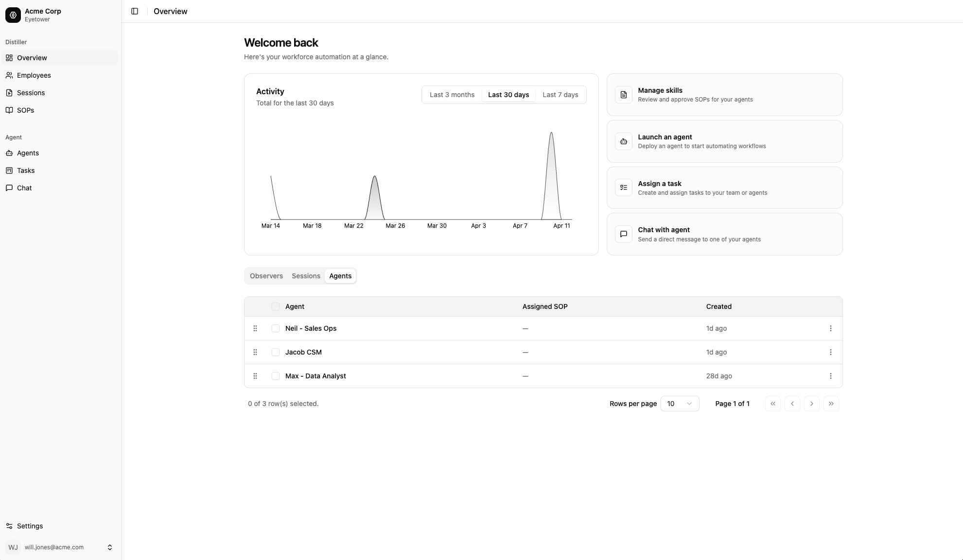Viewport: 963px width, 560px height.
Task: Select all agents header checkbox
Action: point(276,306)
